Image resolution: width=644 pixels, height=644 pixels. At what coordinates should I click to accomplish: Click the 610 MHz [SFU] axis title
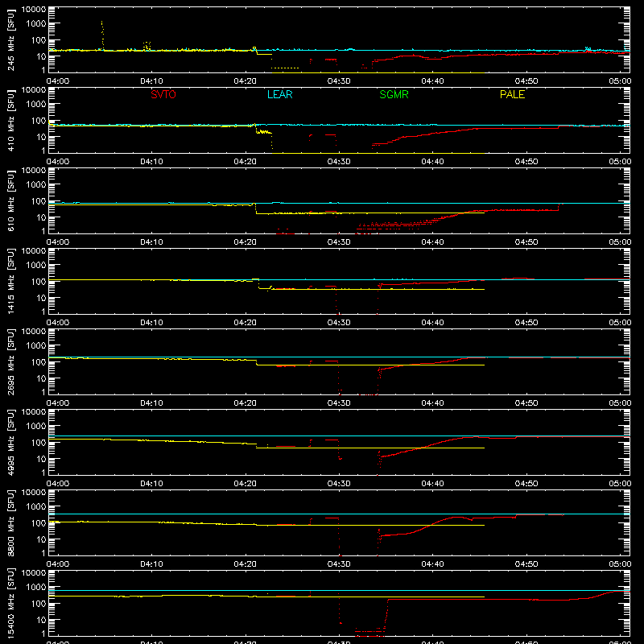point(10,200)
